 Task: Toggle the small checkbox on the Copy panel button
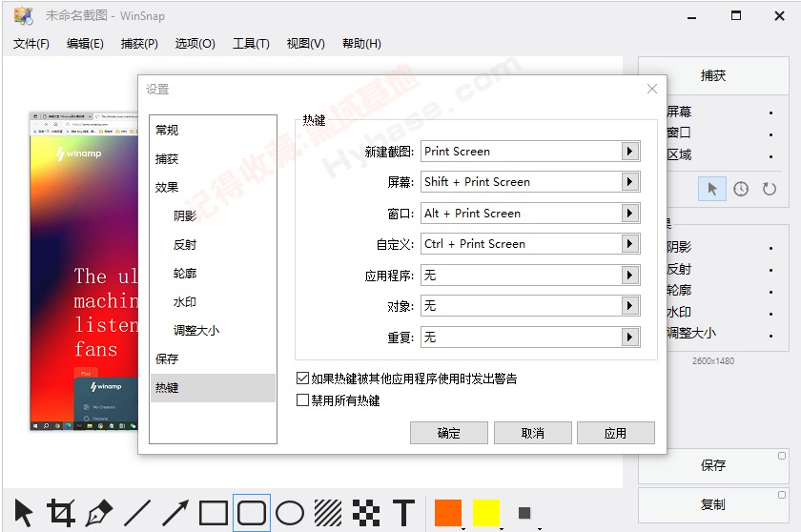782,495
